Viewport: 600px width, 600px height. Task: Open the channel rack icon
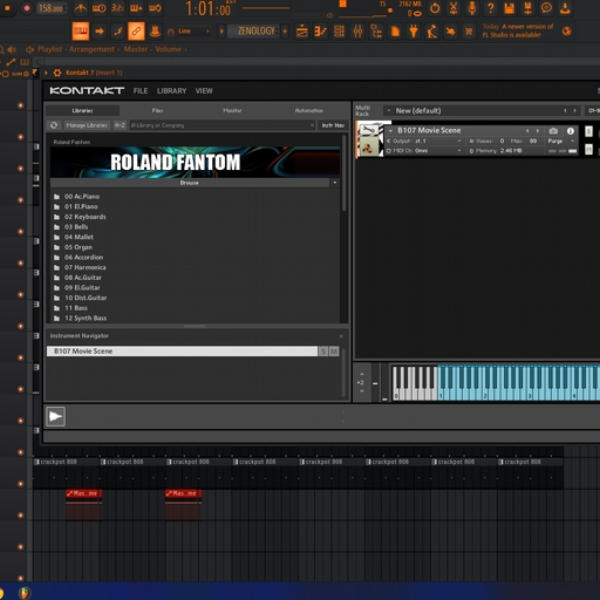[339, 31]
